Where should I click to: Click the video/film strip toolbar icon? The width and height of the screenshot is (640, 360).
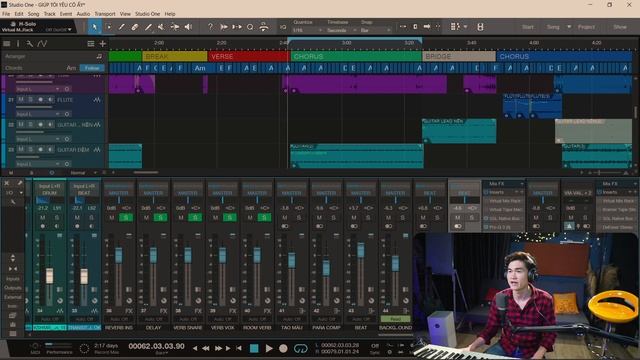[x=480, y=27]
